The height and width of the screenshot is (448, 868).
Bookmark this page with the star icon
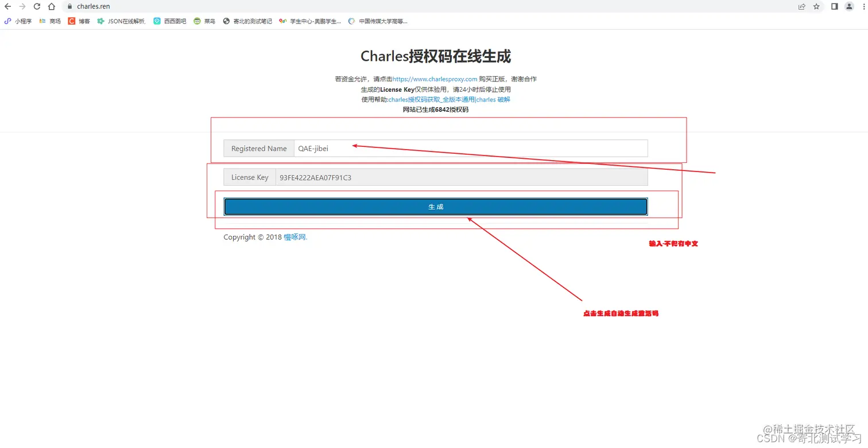click(x=816, y=7)
